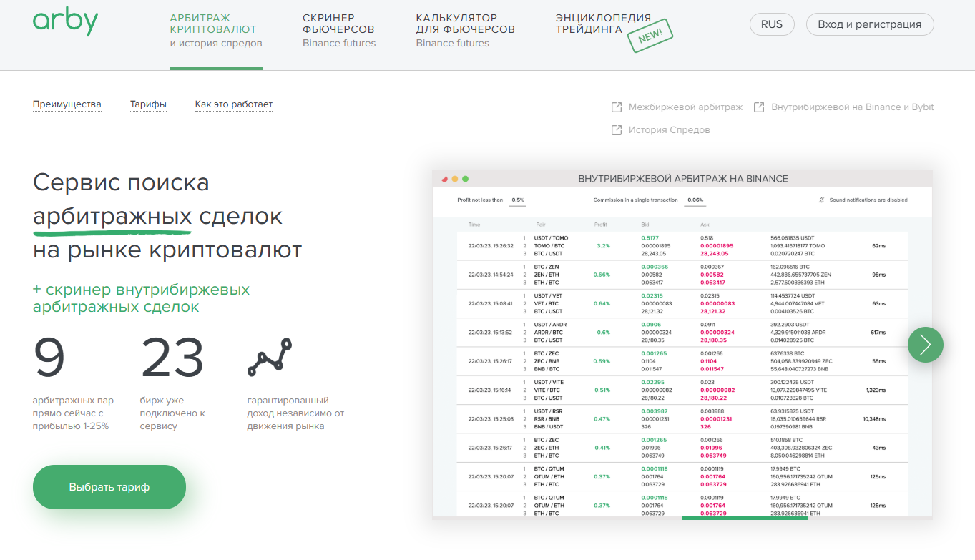Click the Выбрать тариф button
Screen dimensions: 975x560
click(109, 487)
